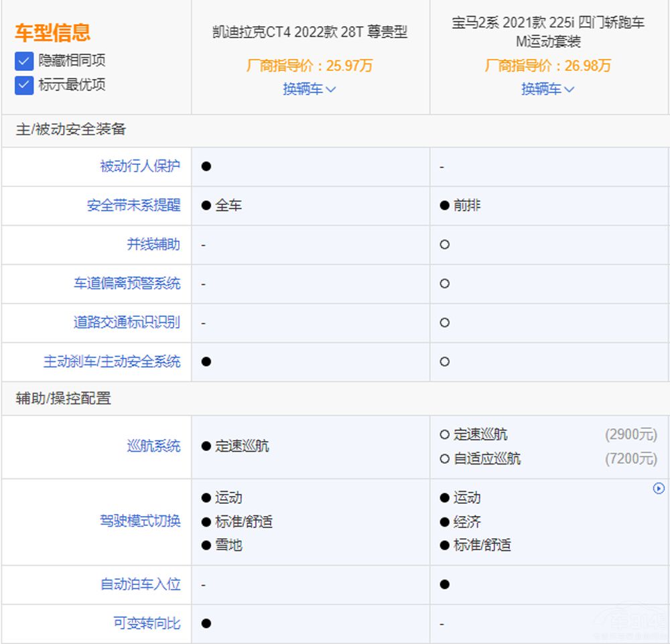Viewport: 670px width, 644px height.
Task: Click the 可变转向比 link
Action: 147,623
